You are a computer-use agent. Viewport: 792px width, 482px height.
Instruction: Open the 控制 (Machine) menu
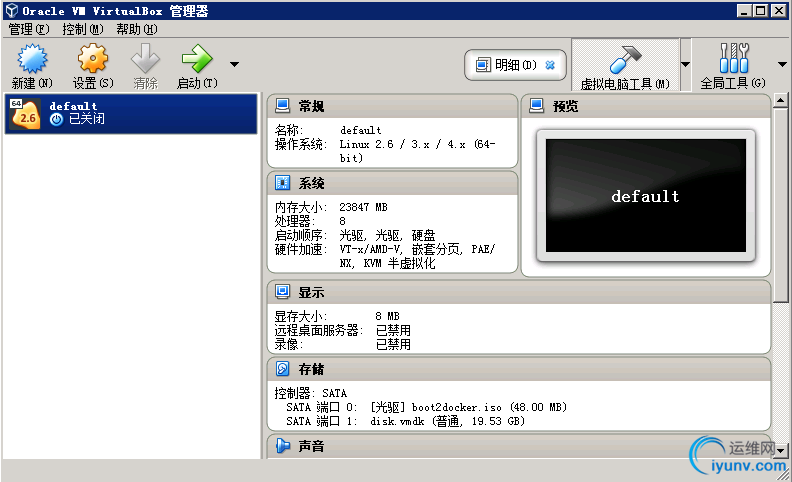pyautogui.click(x=83, y=29)
